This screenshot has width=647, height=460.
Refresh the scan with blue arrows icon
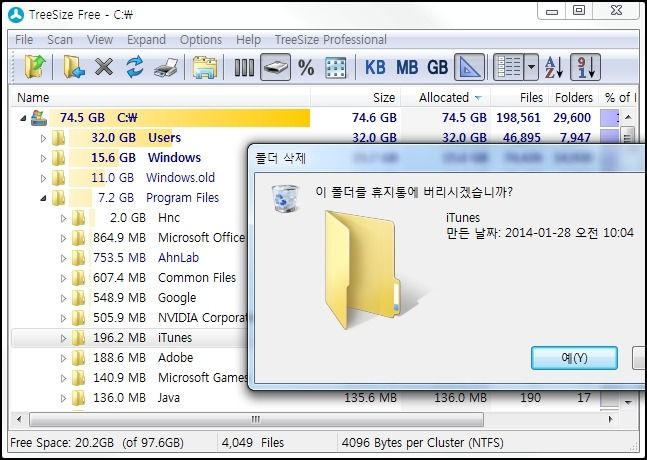(135, 67)
